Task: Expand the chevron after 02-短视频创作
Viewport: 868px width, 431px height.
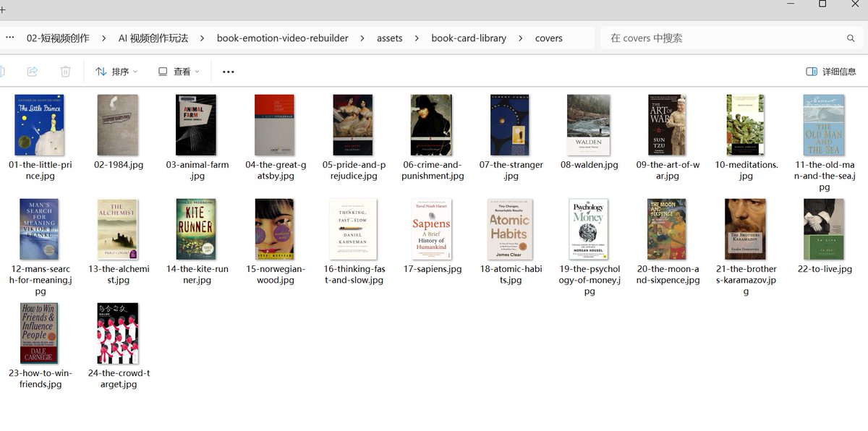Action: click(104, 38)
